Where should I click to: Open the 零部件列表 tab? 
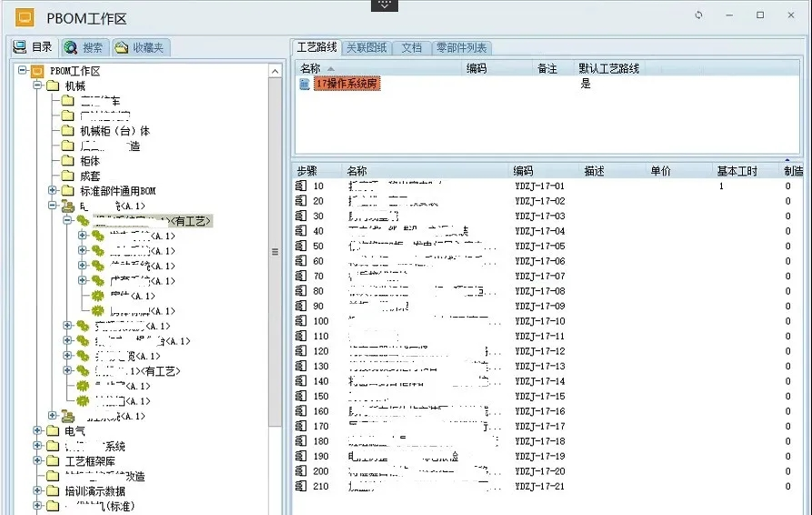point(461,47)
